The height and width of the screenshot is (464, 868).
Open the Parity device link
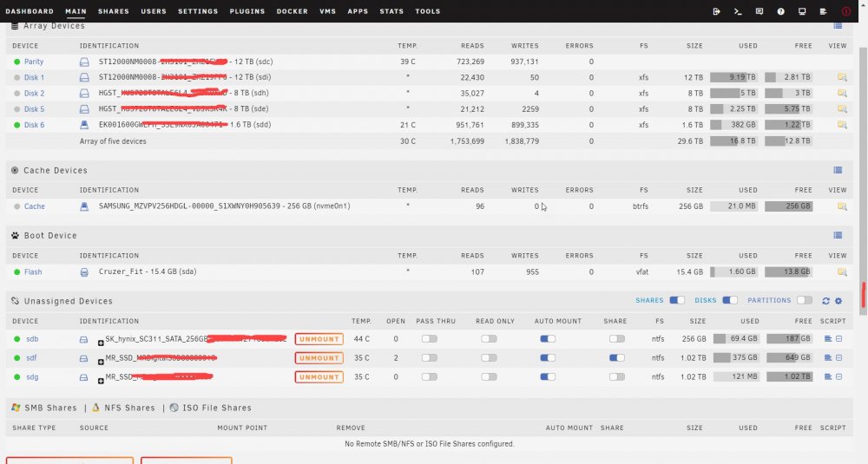(x=34, y=62)
